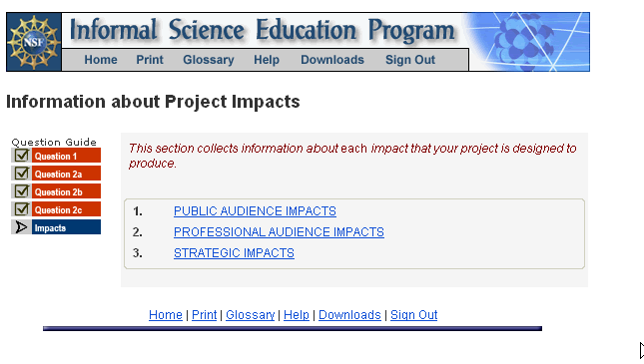The image size is (644, 364).
Task: Toggle the Question 1 checkmark box
Action: 21,156
